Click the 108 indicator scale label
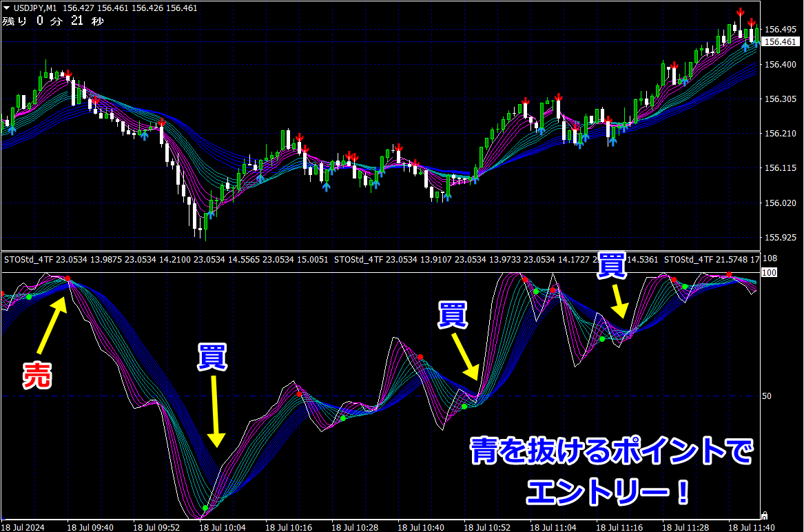This screenshot has height=532, width=804. pyautogui.click(x=770, y=258)
